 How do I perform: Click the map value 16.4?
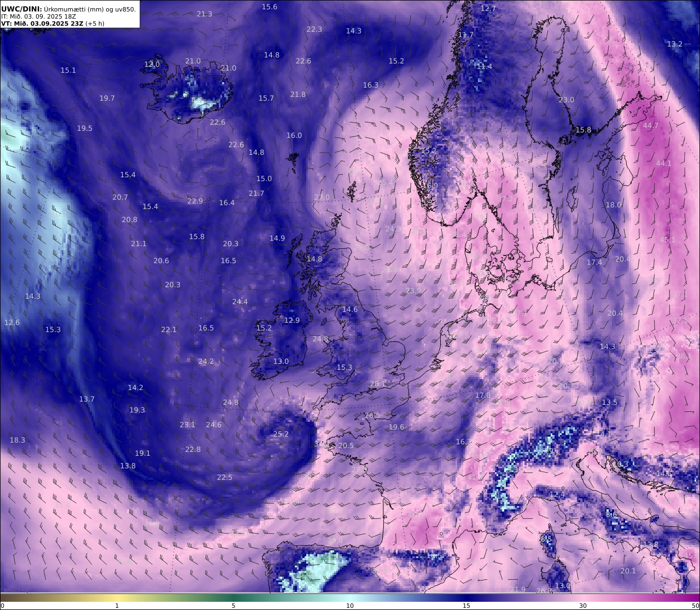click(227, 202)
